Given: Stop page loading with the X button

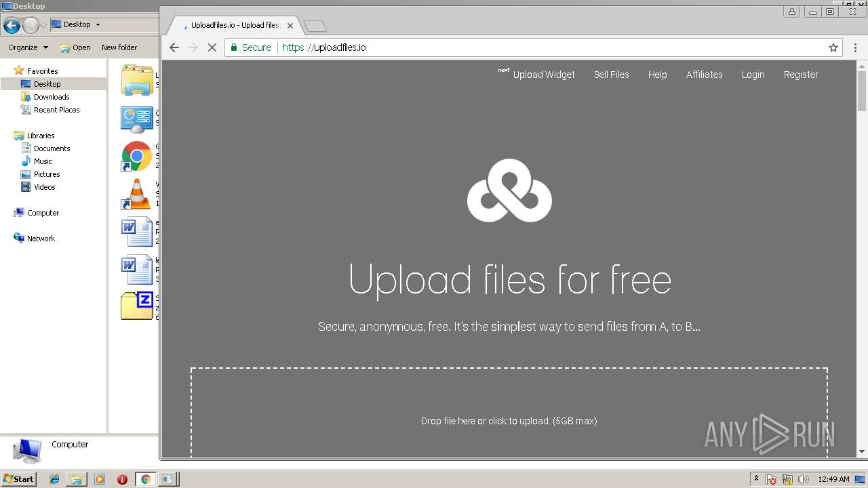Looking at the screenshot, I should [212, 47].
